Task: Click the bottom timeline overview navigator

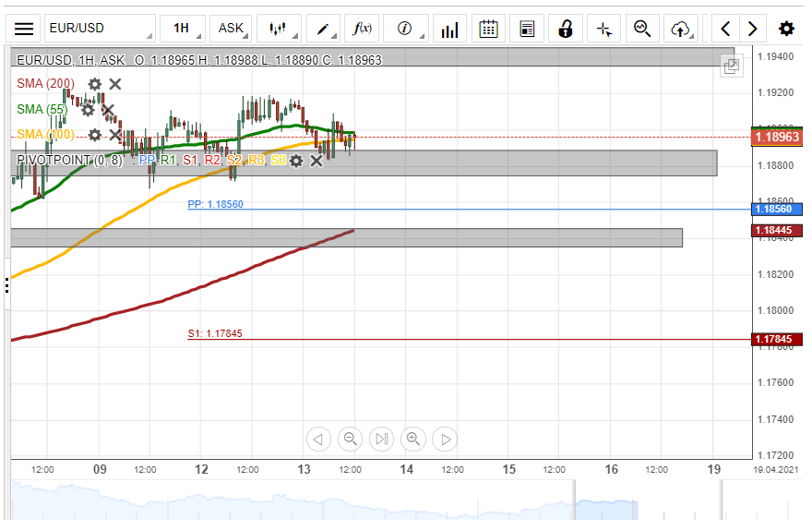Action: coord(369,503)
